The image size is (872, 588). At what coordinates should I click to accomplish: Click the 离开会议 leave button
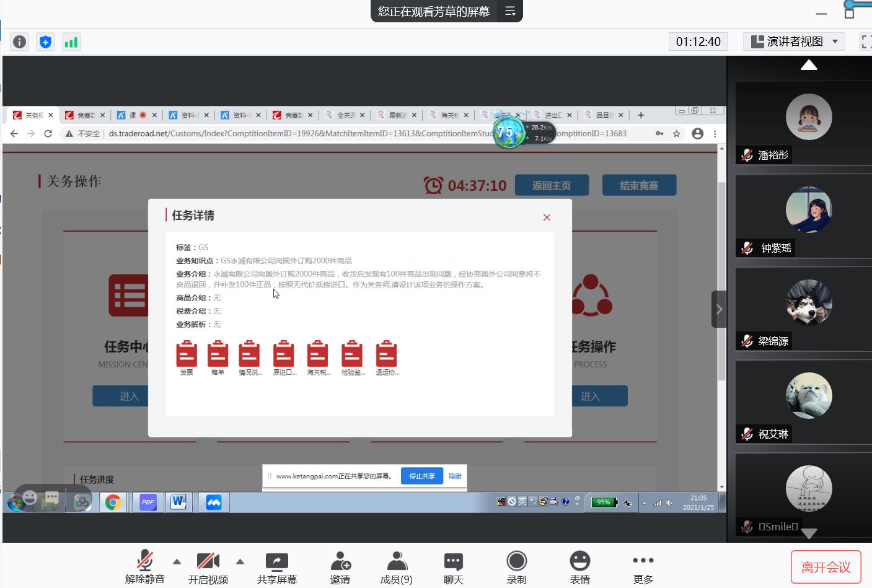(826, 567)
